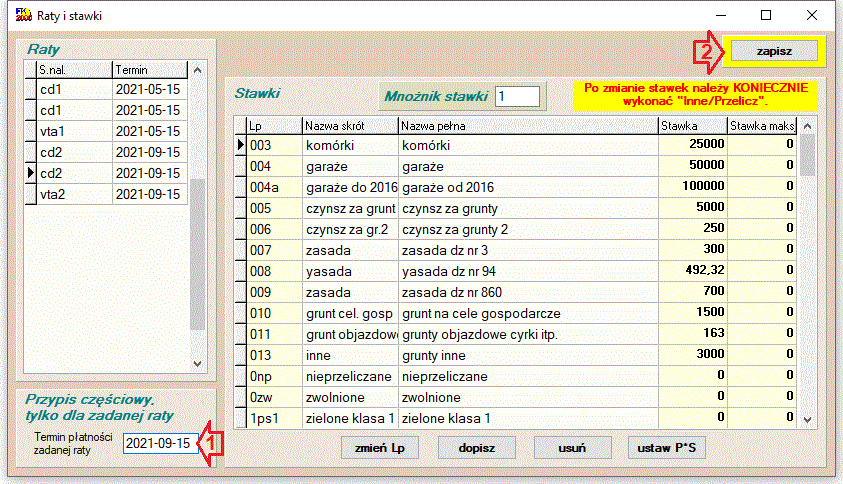
Task: Click the Stawka value 250
Action: point(693,228)
